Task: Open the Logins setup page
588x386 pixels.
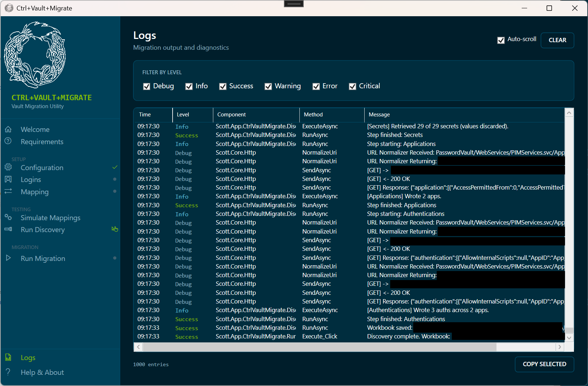Action: [x=31, y=179]
